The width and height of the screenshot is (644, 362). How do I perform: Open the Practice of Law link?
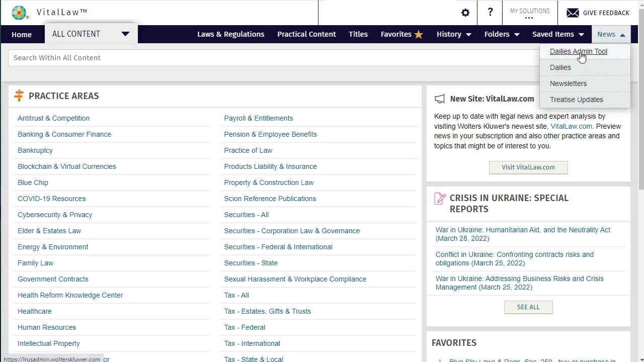(x=248, y=150)
